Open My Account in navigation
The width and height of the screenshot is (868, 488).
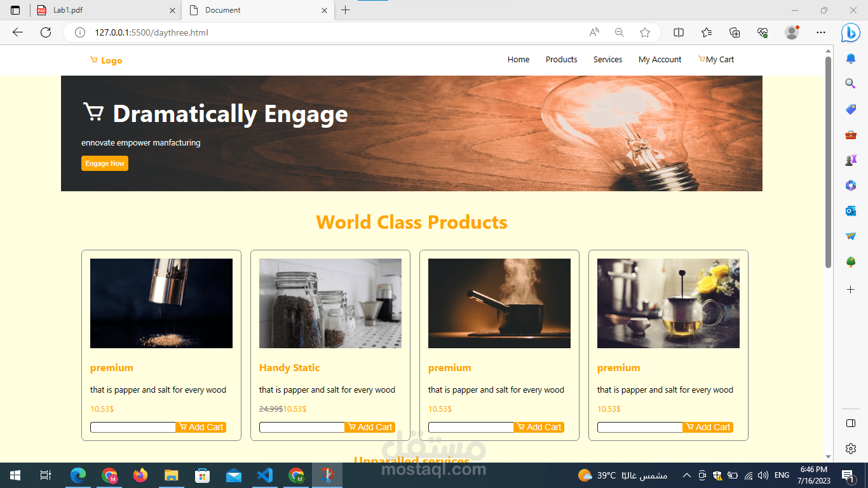click(660, 60)
